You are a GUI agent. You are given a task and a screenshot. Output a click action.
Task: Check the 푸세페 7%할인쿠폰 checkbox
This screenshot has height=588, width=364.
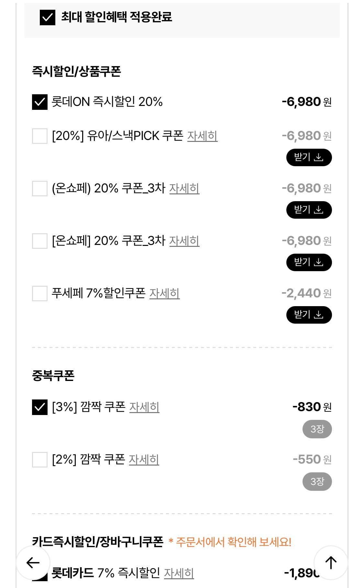click(x=40, y=293)
